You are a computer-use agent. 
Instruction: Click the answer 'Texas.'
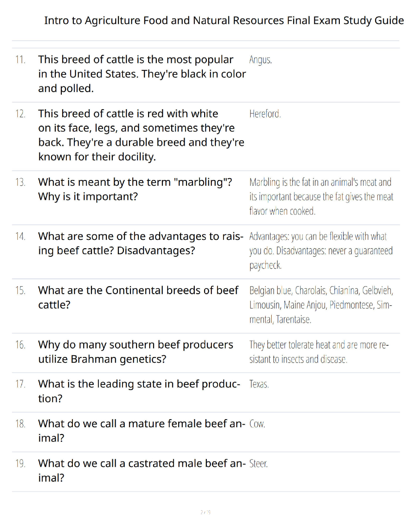coord(259,384)
